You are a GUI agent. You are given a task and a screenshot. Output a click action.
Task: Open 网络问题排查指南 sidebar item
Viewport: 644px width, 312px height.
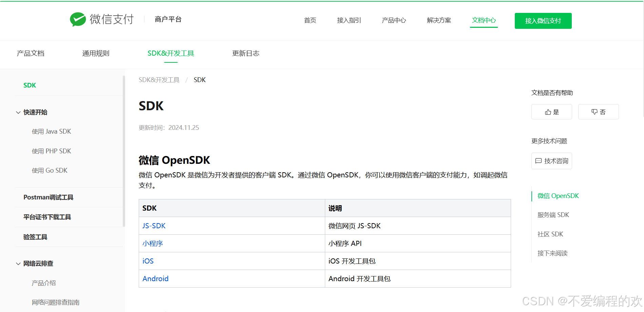click(x=55, y=303)
